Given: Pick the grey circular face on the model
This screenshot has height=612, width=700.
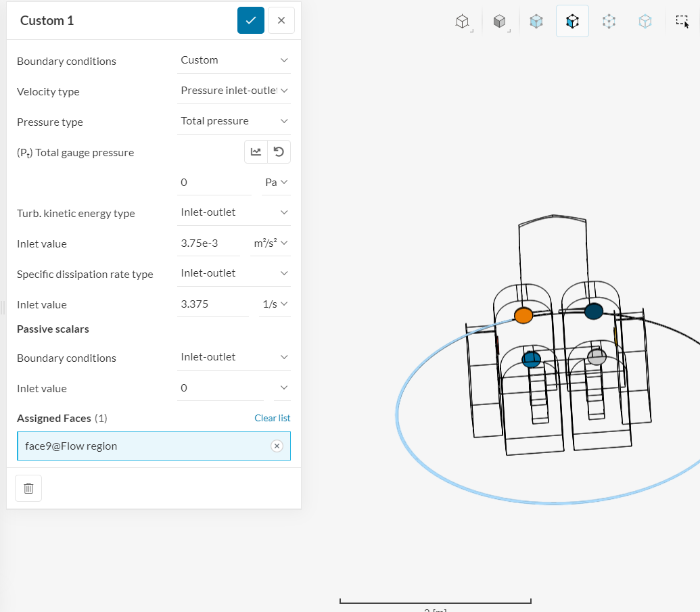Looking at the screenshot, I should [x=597, y=357].
